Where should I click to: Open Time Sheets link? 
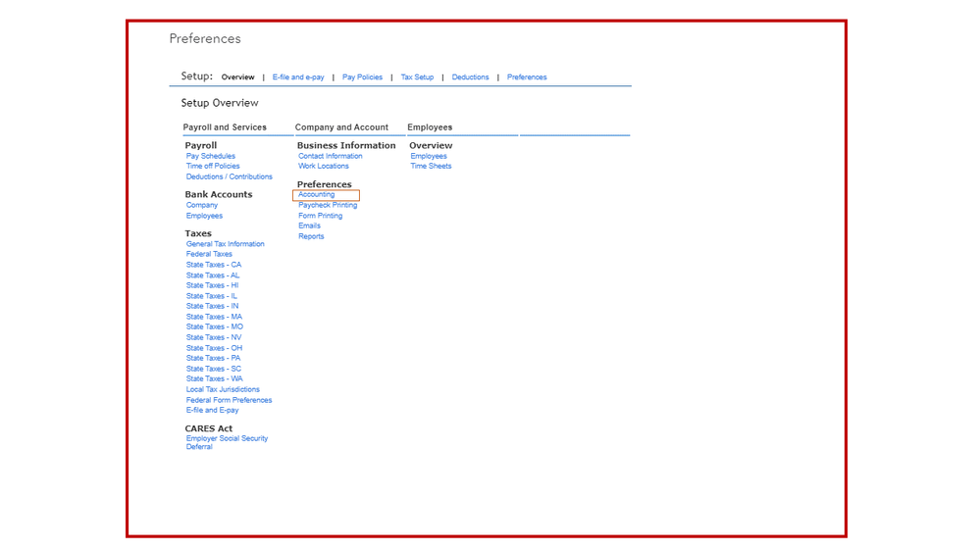click(431, 166)
